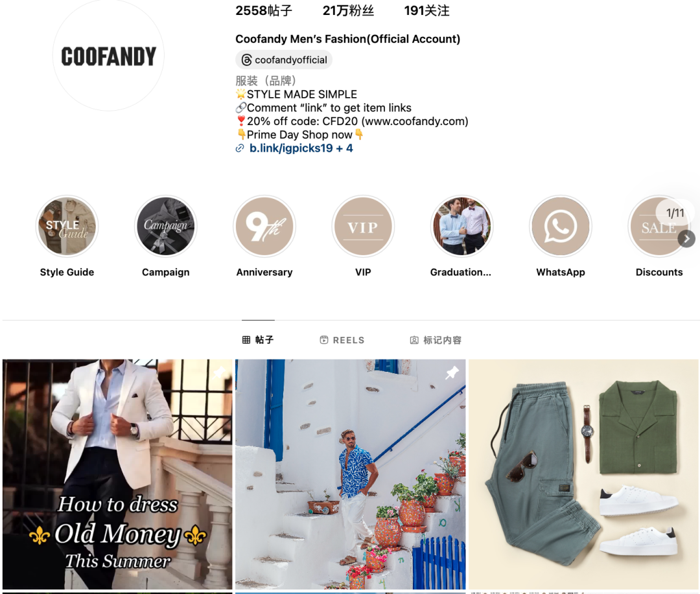View the 21万粉丝 followers list

tap(348, 11)
